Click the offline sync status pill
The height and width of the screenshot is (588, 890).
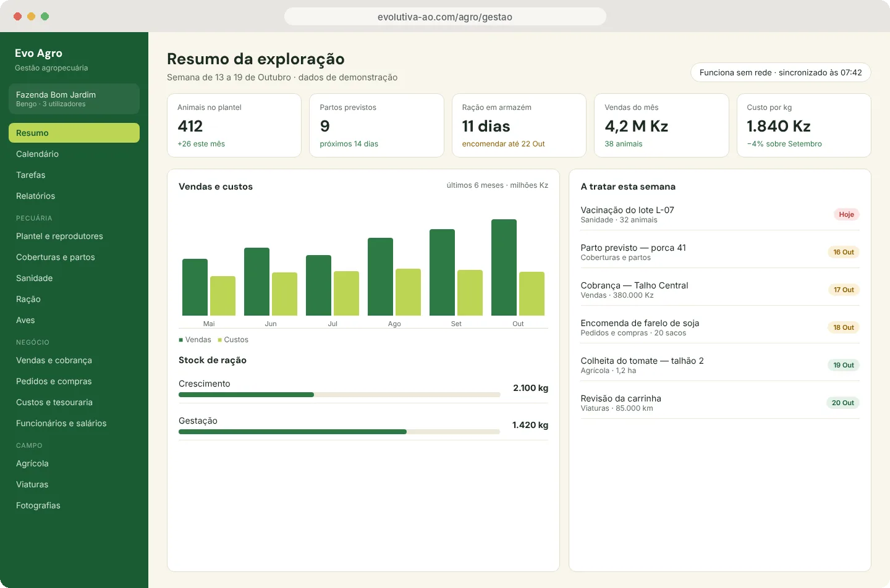pos(781,72)
